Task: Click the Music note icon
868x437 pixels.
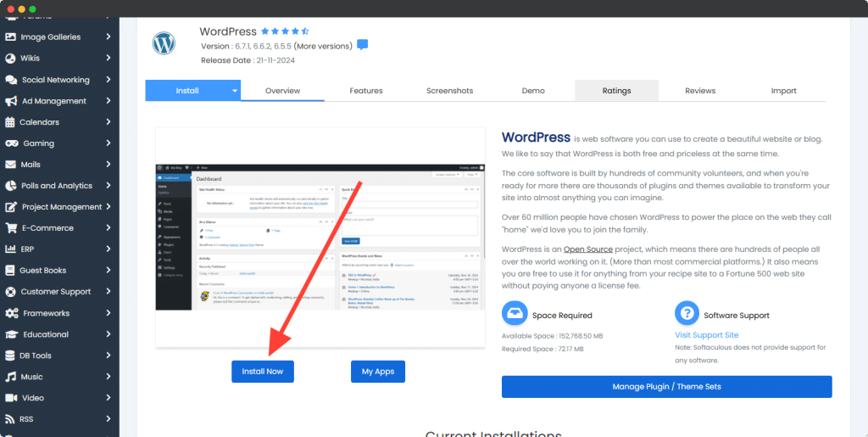Action: [10, 377]
